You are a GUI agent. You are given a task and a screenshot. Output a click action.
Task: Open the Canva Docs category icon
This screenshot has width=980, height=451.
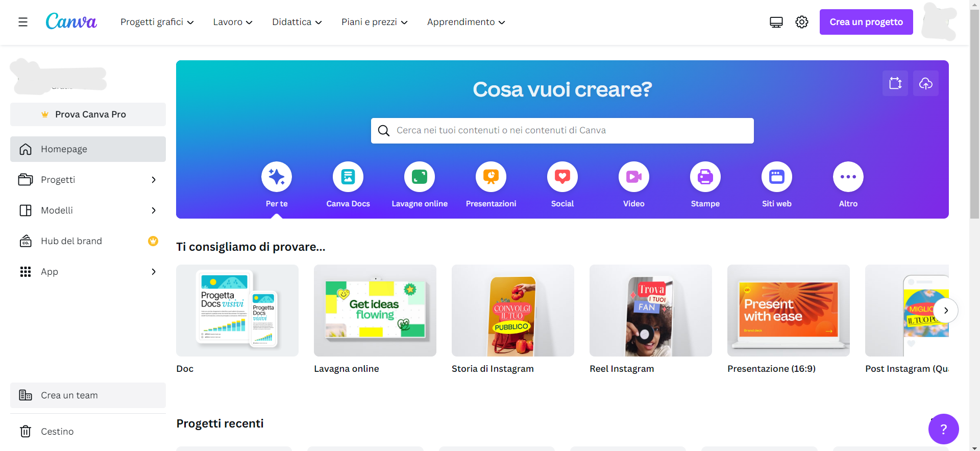[x=348, y=177]
